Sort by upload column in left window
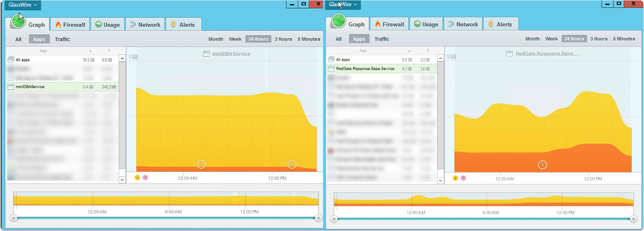Screen dimensions: 644x231 pyautogui.click(x=109, y=51)
